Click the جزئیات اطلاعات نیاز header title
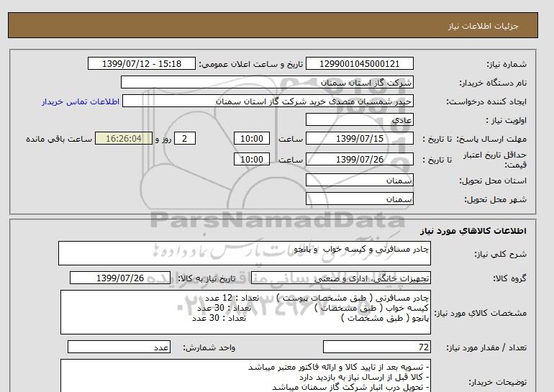554x392 pixels. (x=483, y=26)
